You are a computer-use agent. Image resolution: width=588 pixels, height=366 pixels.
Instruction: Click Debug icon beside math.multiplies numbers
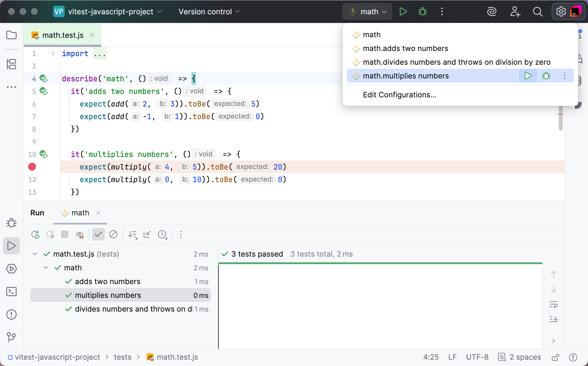(546, 76)
